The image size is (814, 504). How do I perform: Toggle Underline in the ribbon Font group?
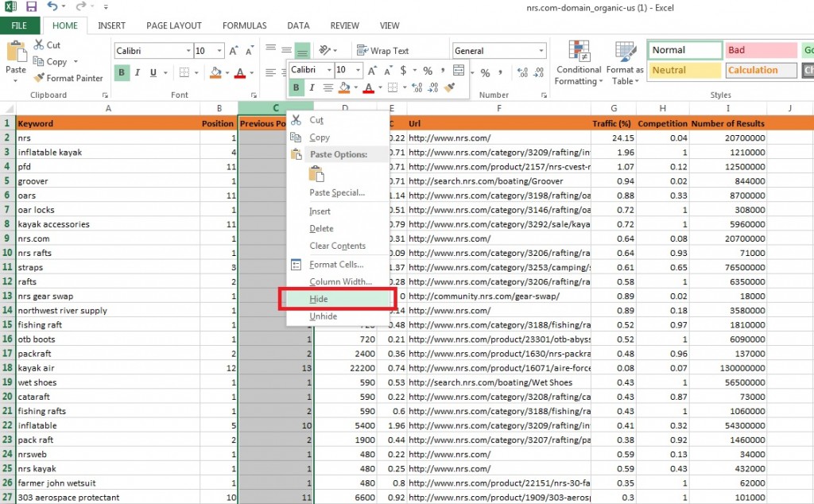(x=153, y=73)
